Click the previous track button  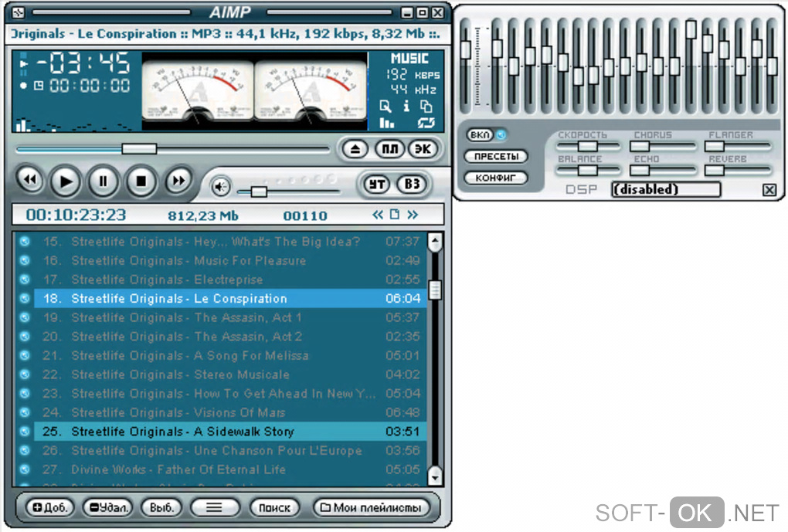(x=29, y=179)
